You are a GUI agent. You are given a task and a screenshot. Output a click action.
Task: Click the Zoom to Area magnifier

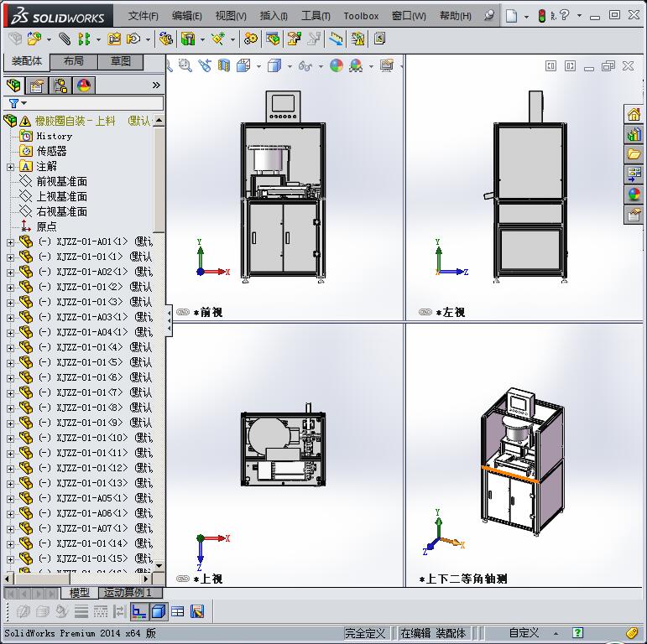coord(185,65)
